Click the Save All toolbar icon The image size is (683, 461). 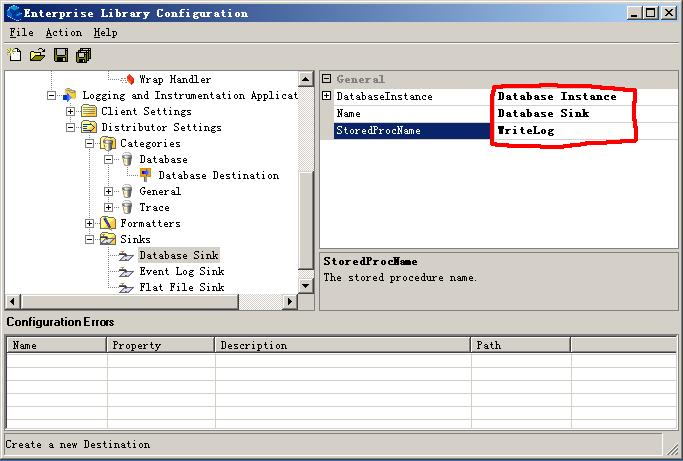tap(83, 54)
